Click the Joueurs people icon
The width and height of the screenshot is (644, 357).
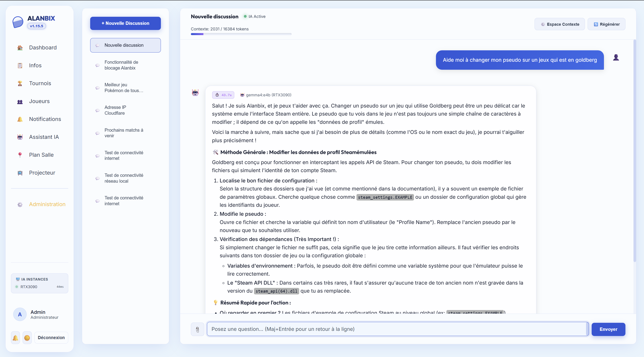tap(20, 101)
